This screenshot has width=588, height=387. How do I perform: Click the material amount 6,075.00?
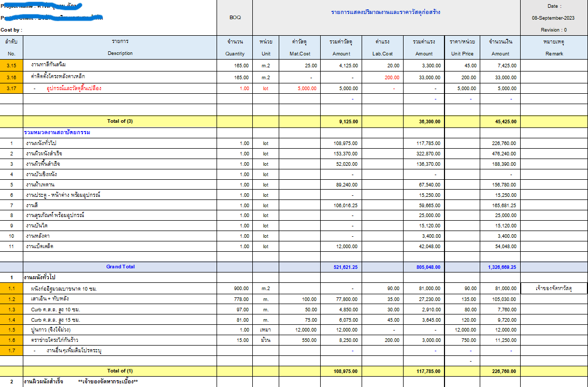click(x=349, y=320)
